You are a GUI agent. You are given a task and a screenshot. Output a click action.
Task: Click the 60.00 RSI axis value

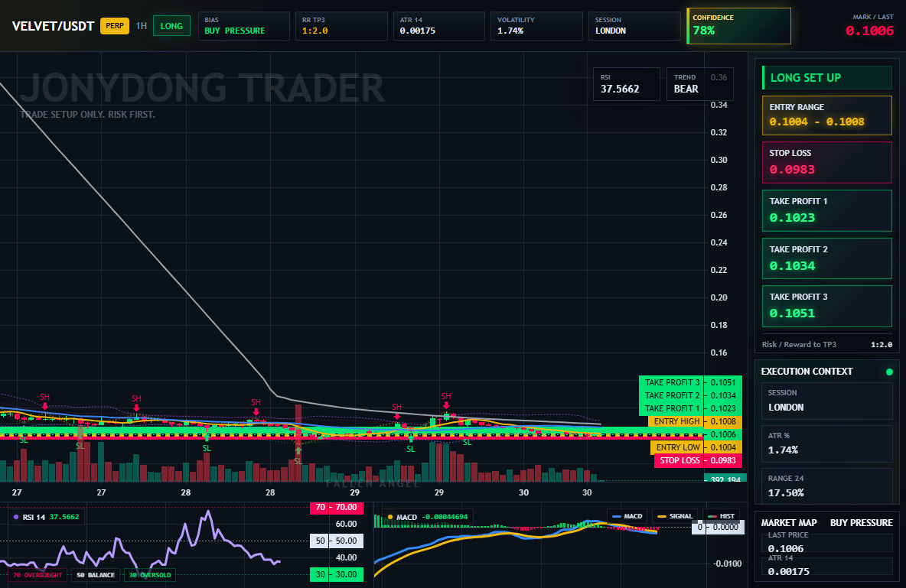(346, 524)
